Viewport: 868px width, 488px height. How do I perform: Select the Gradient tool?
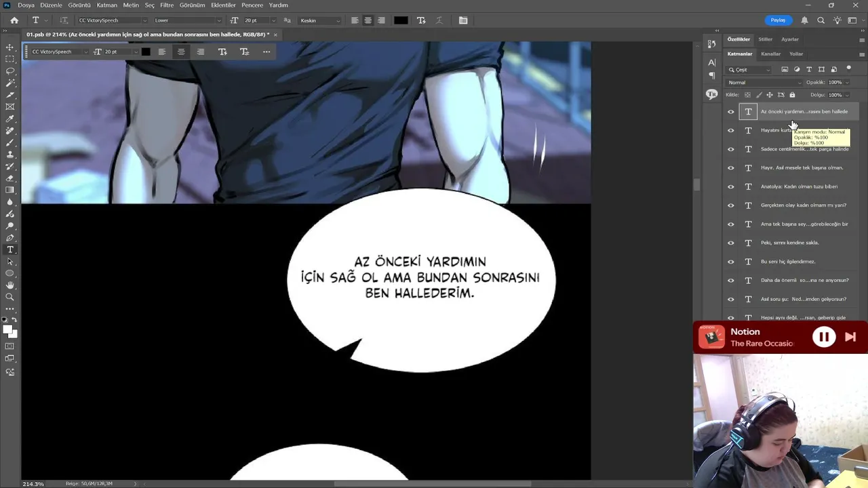pyautogui.click(x=9, y=190)
